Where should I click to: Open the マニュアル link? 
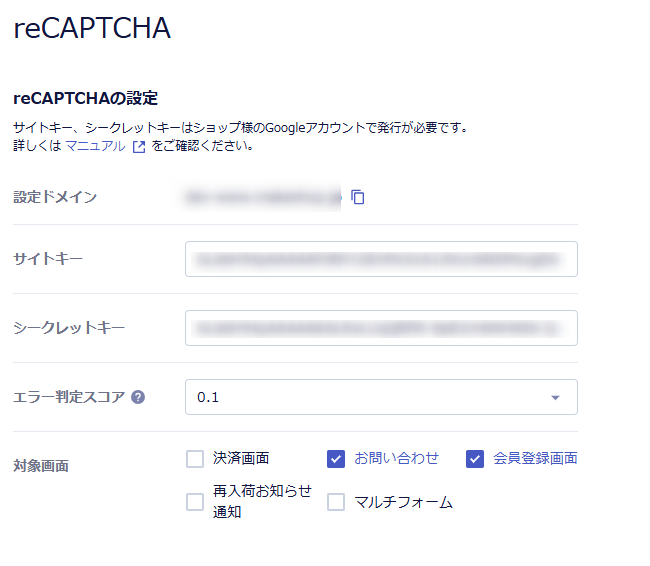coord(95,146)
